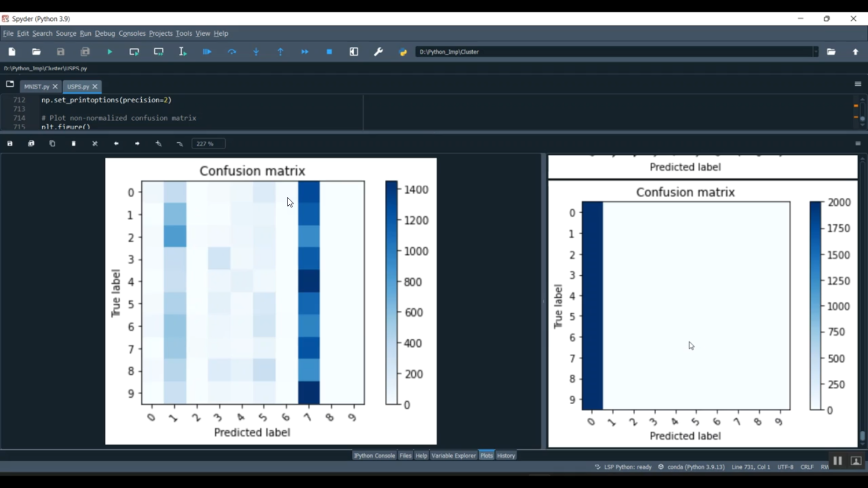868x488 pixels.
Task: Open the Consoles menu
Action: pos(132,34)
